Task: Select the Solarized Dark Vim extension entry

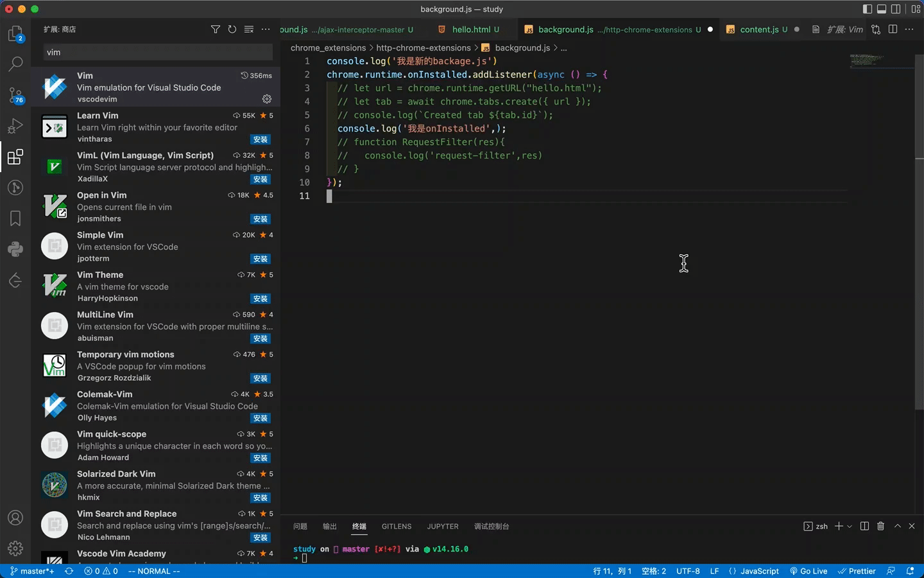Action: pyautogui.click(x=155, y=486)
